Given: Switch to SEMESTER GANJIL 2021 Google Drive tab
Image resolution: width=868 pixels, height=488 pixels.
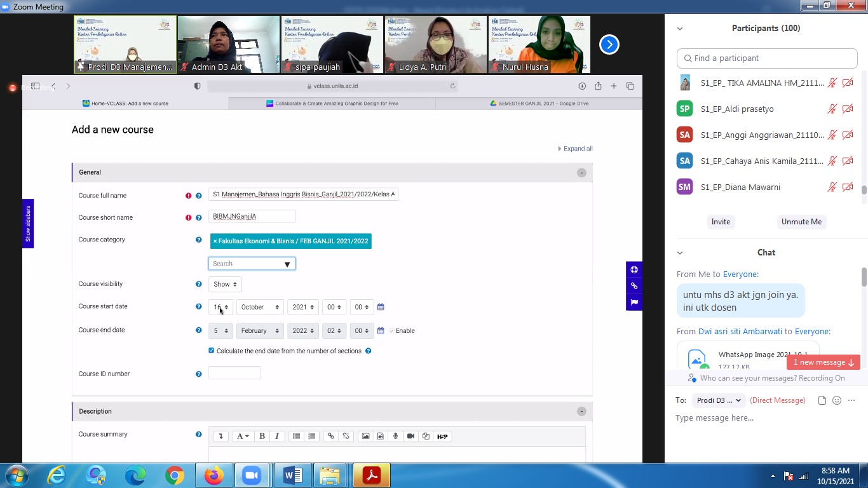Looking at the screenshot, I should (539, 104).
